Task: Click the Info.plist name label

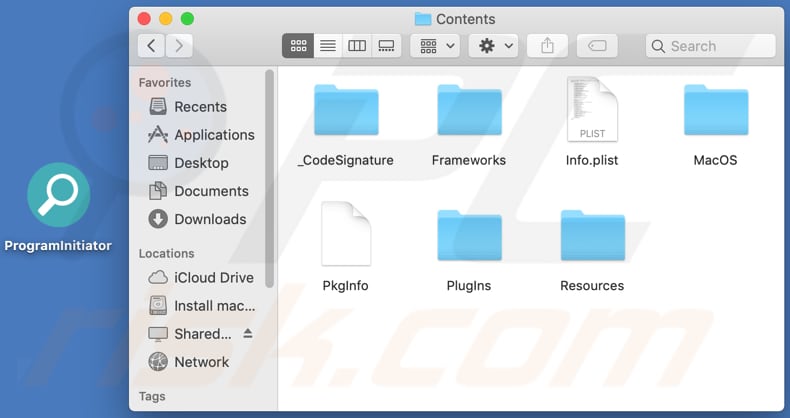Action: (592, 161)
